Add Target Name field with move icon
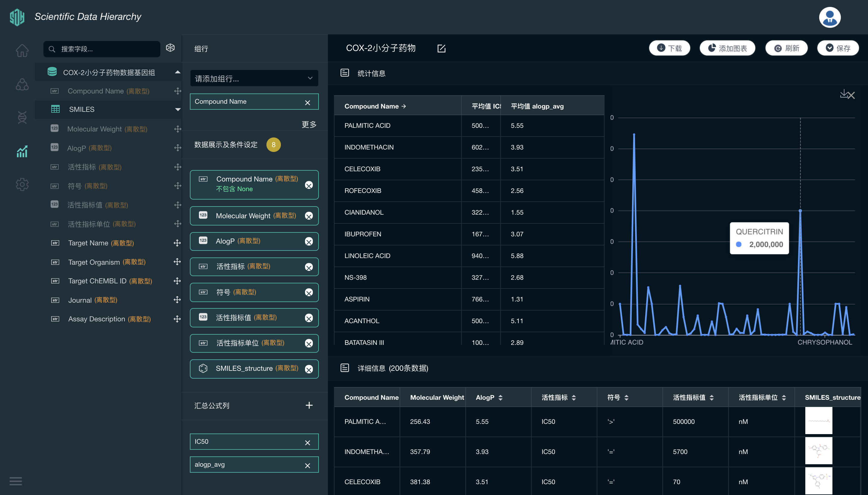This screenshot has width=868, height=495. pos(177,243)
